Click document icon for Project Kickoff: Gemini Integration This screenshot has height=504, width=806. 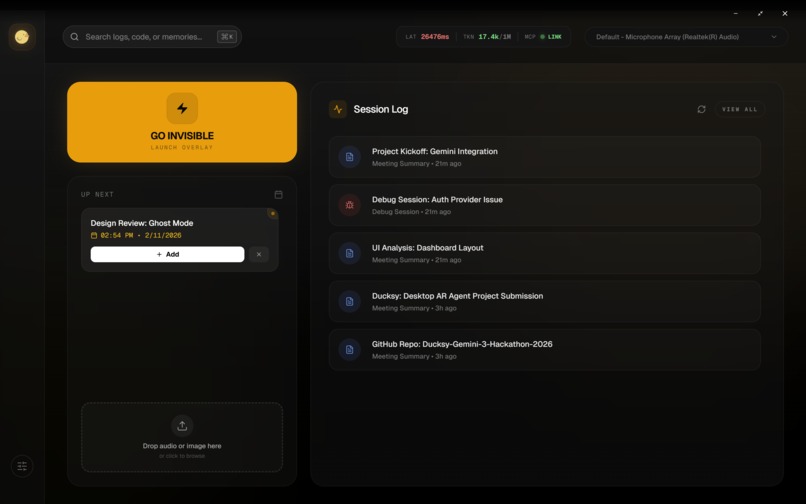pyautogui.click(x=350, y=157)
